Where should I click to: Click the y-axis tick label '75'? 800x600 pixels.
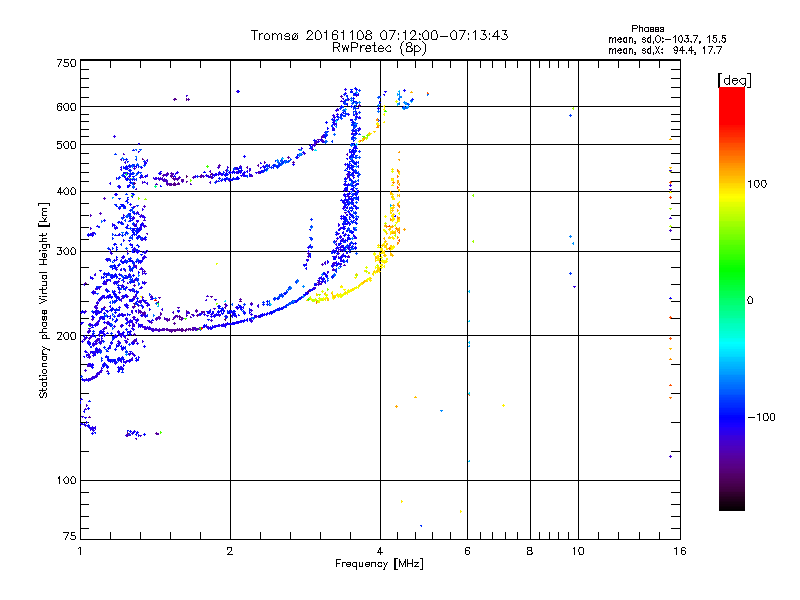70,536
